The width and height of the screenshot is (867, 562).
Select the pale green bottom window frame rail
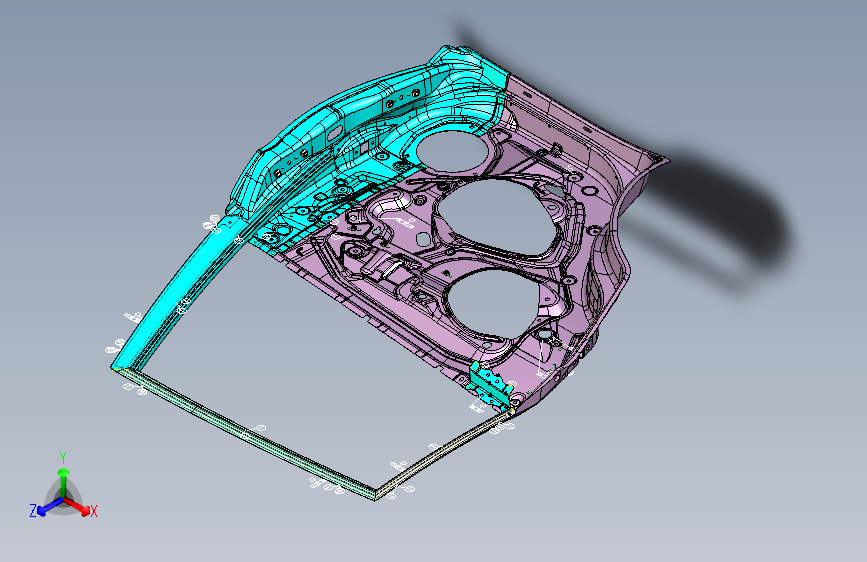point(246,433)
